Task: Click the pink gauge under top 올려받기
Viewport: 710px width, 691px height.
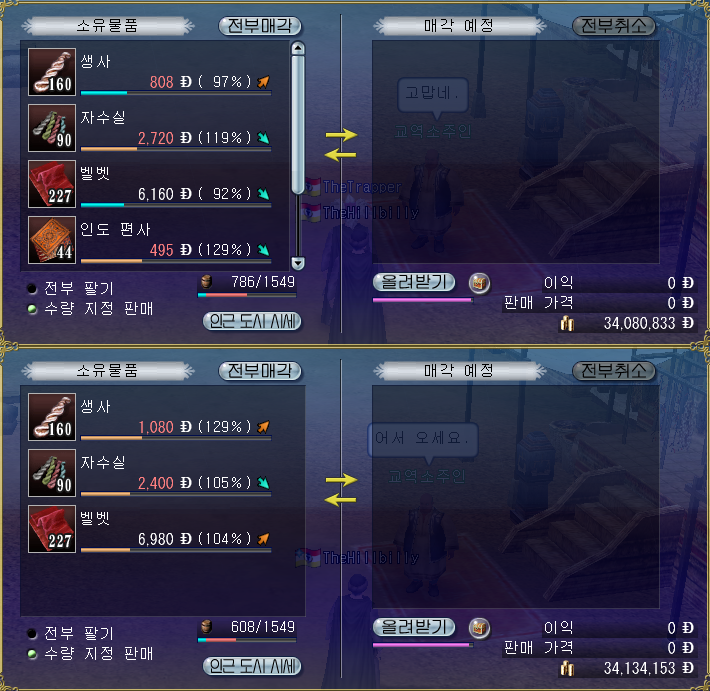Action: coord(423,300)
